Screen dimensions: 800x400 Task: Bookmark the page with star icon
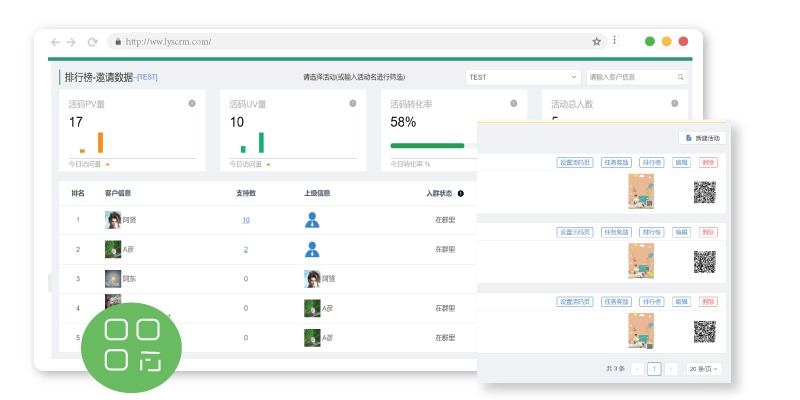tap(597, 42)
